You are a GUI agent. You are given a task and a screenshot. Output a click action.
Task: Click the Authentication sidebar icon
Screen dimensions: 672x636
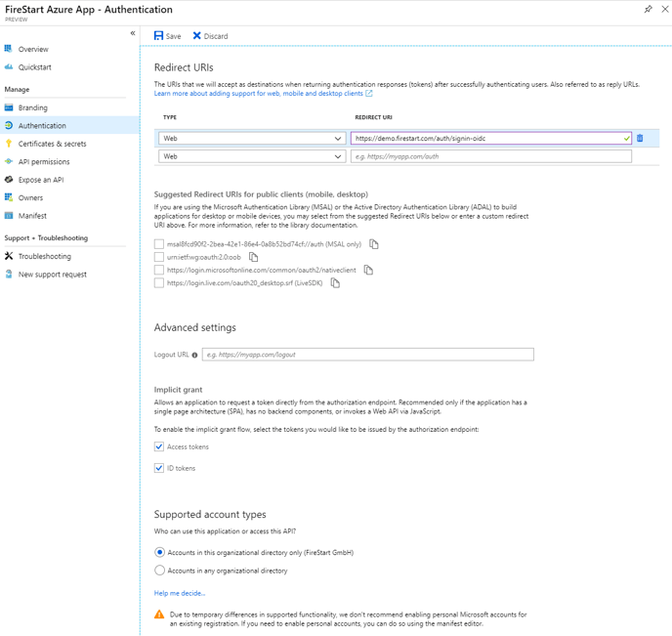(x=9, y=126)
